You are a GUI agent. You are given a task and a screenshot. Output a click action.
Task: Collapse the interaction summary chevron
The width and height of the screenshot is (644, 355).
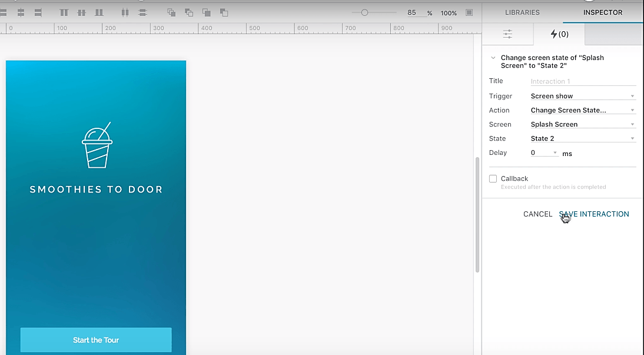(493, 58)
